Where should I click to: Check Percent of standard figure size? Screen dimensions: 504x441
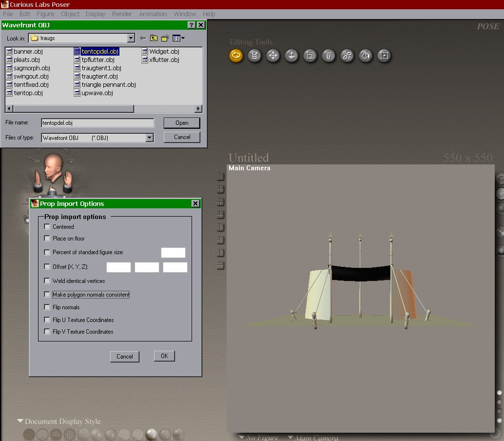(x=47, y=252)
